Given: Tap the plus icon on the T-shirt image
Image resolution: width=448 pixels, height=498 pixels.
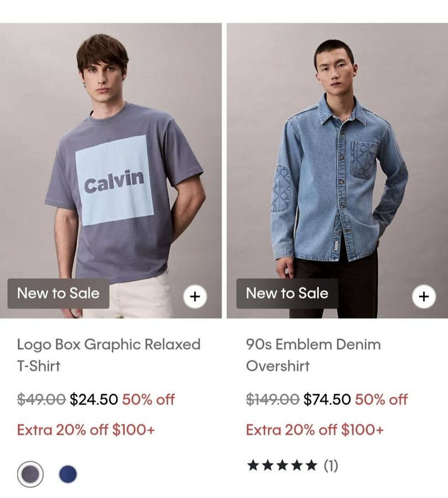Looking at the screenshot, I should 195,297.
